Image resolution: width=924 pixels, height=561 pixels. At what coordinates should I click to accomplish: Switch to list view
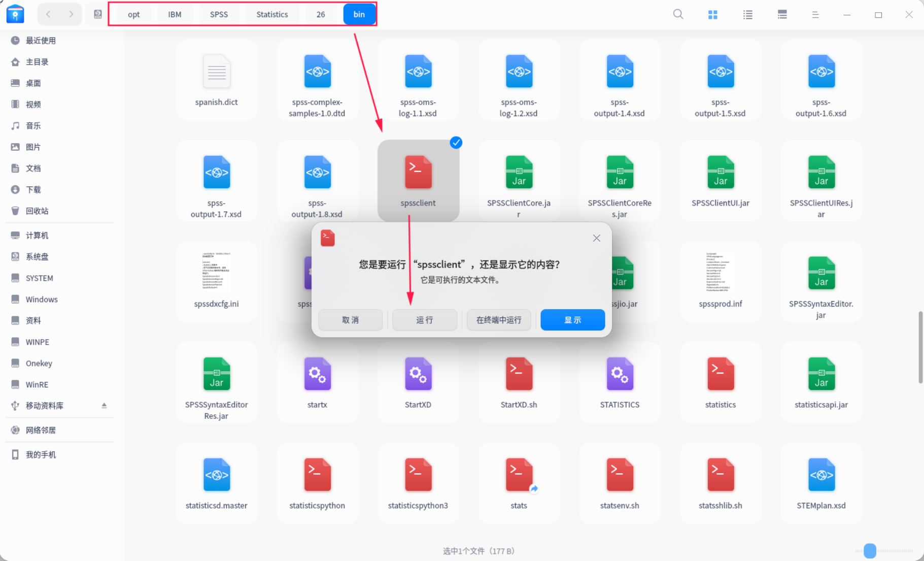(747, 15)
